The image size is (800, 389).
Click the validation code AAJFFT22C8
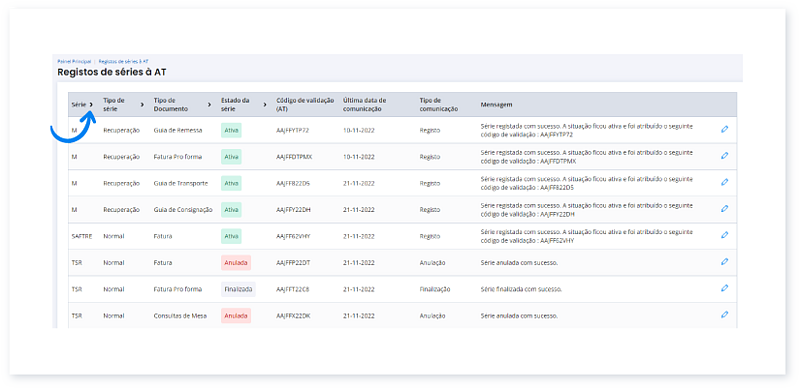292,289
